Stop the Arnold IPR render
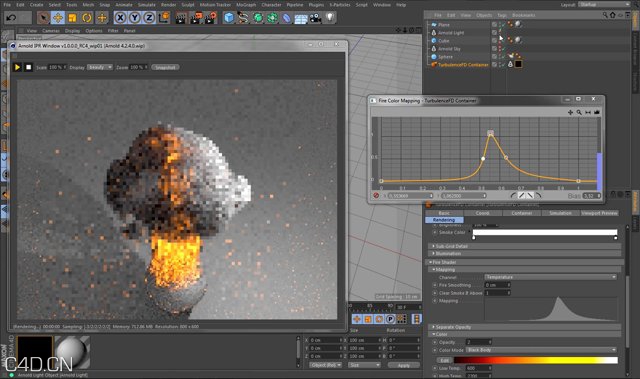The image size is (640, 379). tap(28, 67)
